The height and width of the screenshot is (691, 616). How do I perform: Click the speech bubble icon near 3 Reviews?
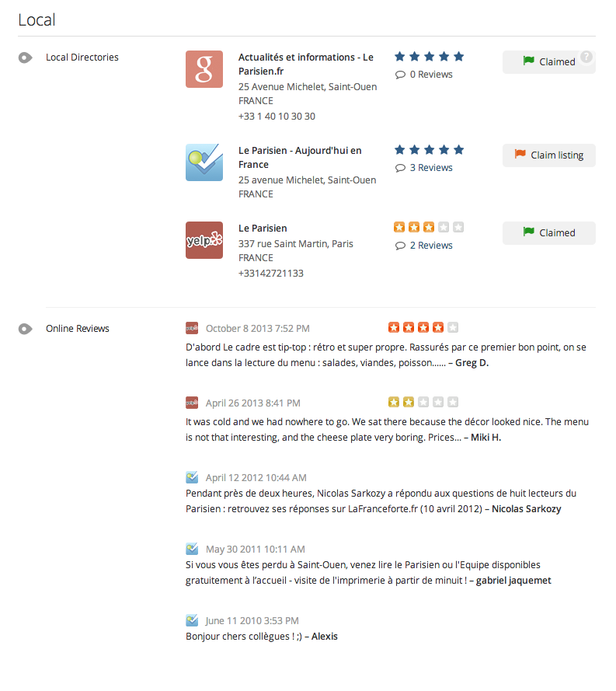(x=399, y=167)
